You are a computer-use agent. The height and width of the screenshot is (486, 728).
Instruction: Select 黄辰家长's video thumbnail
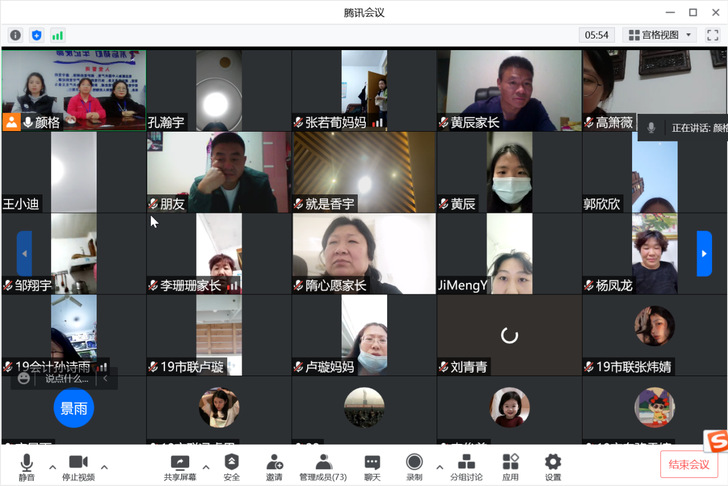pyautogui.click(x=509, y=90)
